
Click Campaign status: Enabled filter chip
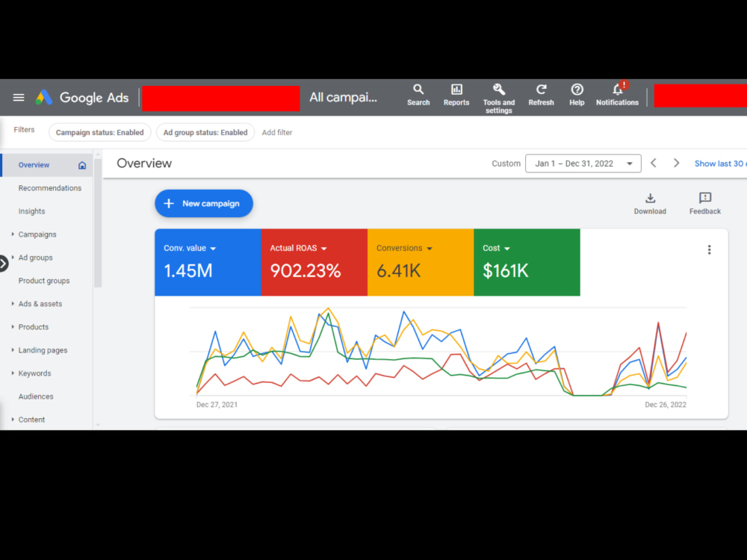(x=99, y=132)
